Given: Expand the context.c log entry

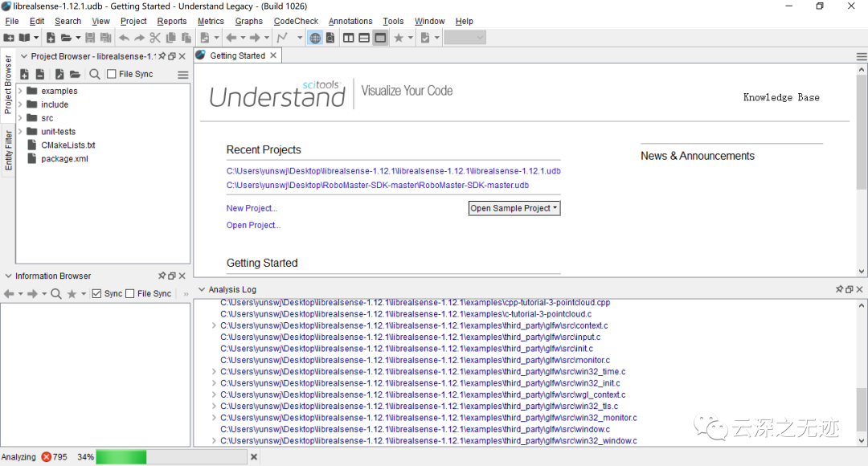Looking at the screenshot, I should click(214, 325).
